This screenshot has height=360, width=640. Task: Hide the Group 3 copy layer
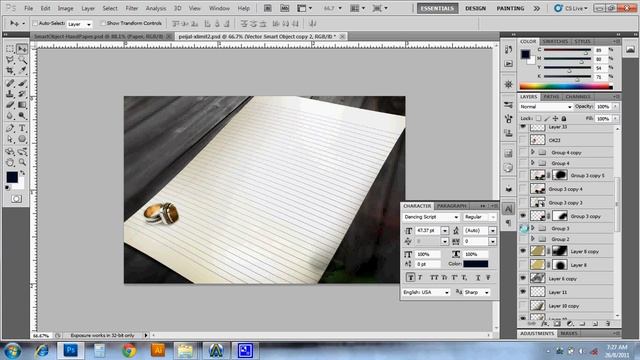coord(523,216)
